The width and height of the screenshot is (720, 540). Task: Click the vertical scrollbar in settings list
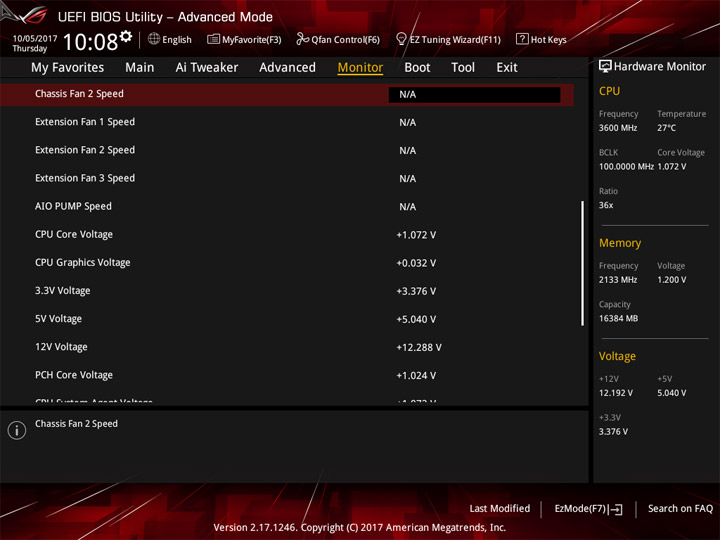point(583,263)
